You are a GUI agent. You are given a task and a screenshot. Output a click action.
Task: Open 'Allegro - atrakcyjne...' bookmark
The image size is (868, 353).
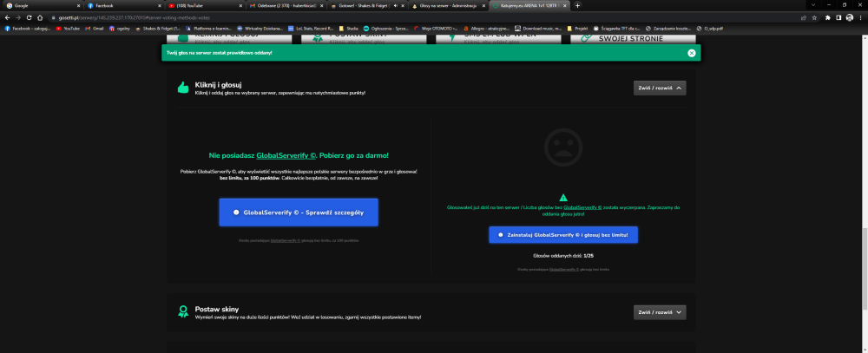[x=486, y=29]
